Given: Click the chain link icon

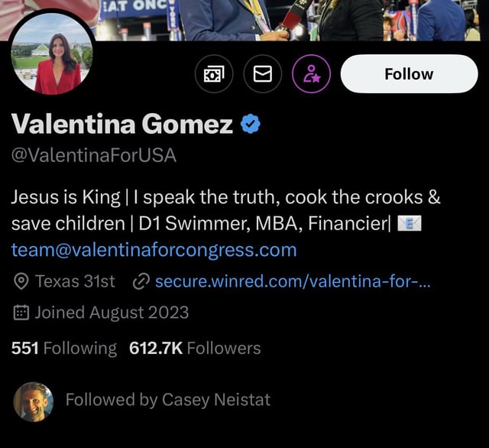Looking at the screenshot, I should (x=141, y=281).
